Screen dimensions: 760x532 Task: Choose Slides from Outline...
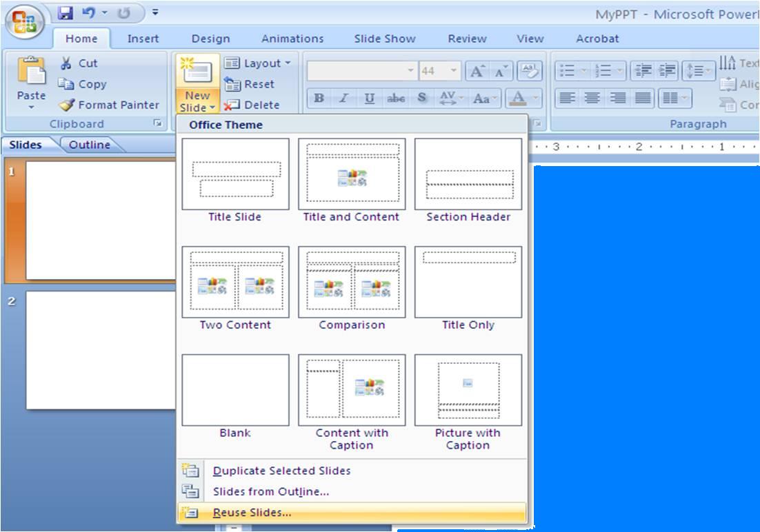click(352, 491)
